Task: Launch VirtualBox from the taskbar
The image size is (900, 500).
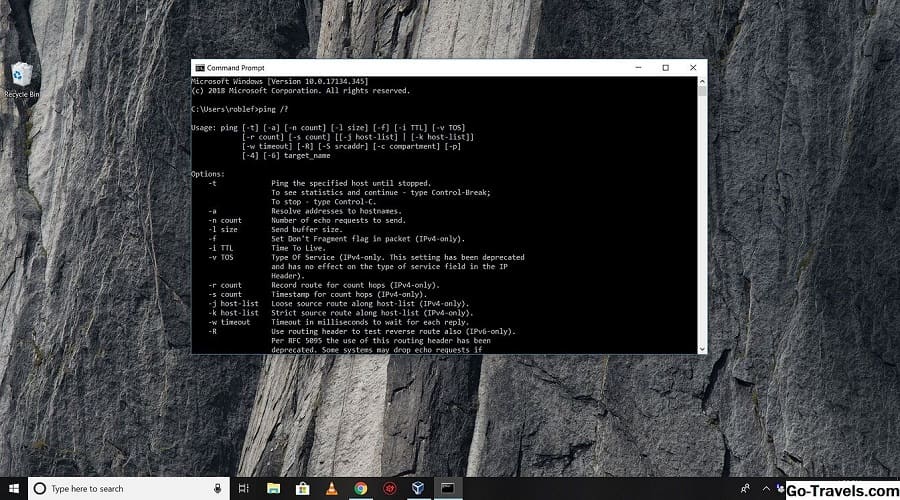Action: 419,488
